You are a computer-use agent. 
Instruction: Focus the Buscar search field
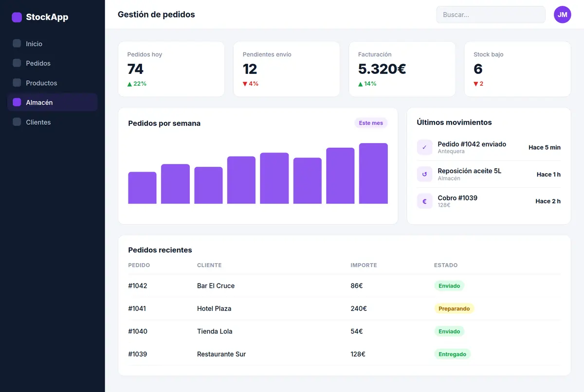(491, 15)
